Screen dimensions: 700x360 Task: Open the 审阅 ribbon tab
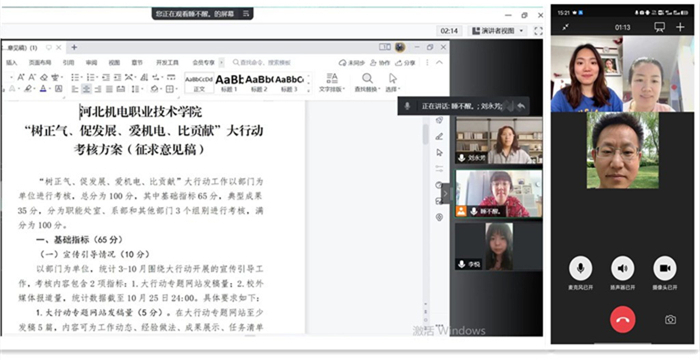92,63
